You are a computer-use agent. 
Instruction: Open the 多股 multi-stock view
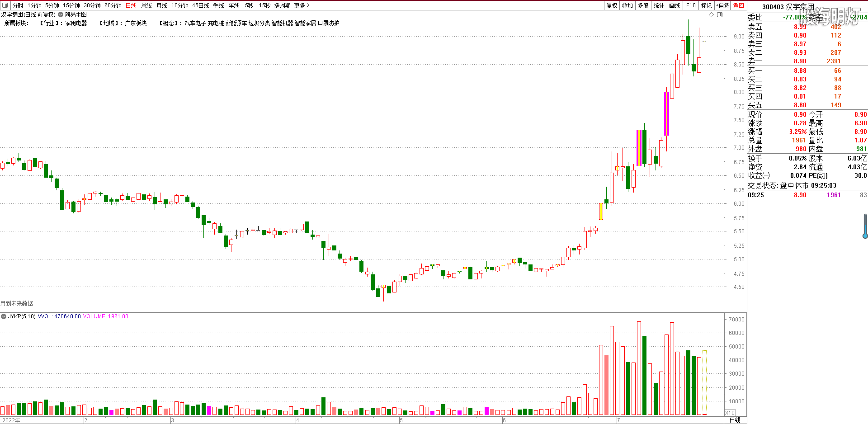point(643,5)
